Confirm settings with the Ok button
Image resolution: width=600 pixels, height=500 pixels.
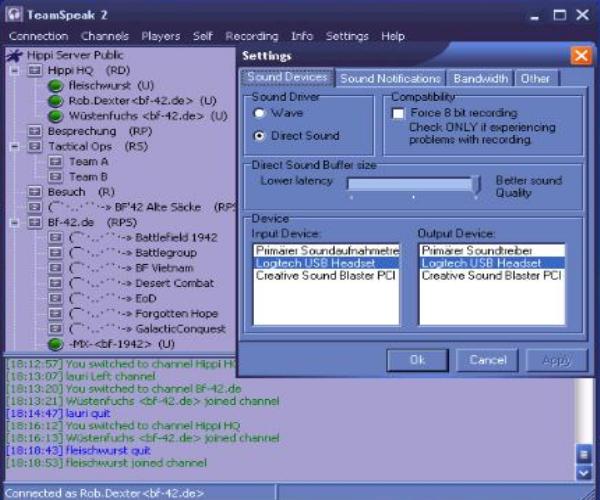[417, 360]
